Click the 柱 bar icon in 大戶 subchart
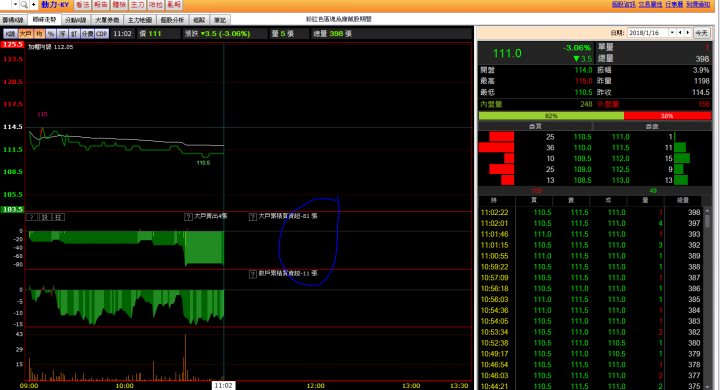720x390 pixels. [x=58, y=217]
